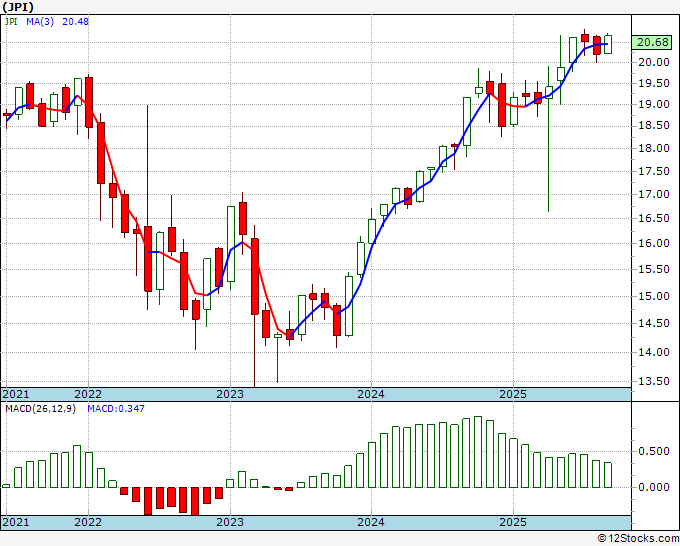
Task: Open the 12Stocks.com copyright link
Action: tap(638, 539)
